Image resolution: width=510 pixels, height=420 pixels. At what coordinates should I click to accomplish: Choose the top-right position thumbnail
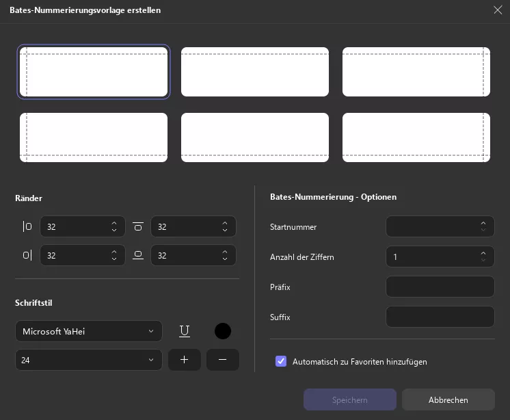point(416,72)
